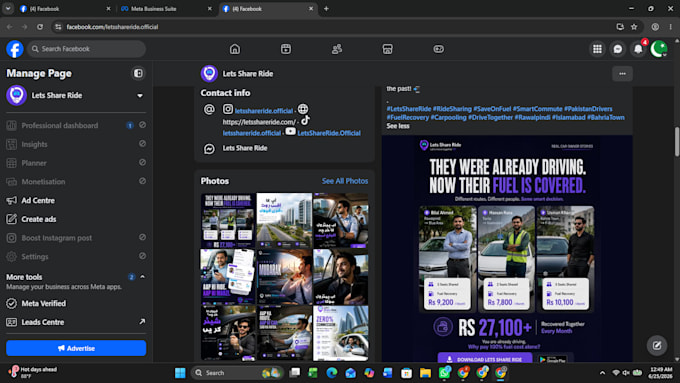Click in the Search Facebook field

click(87, 49)
